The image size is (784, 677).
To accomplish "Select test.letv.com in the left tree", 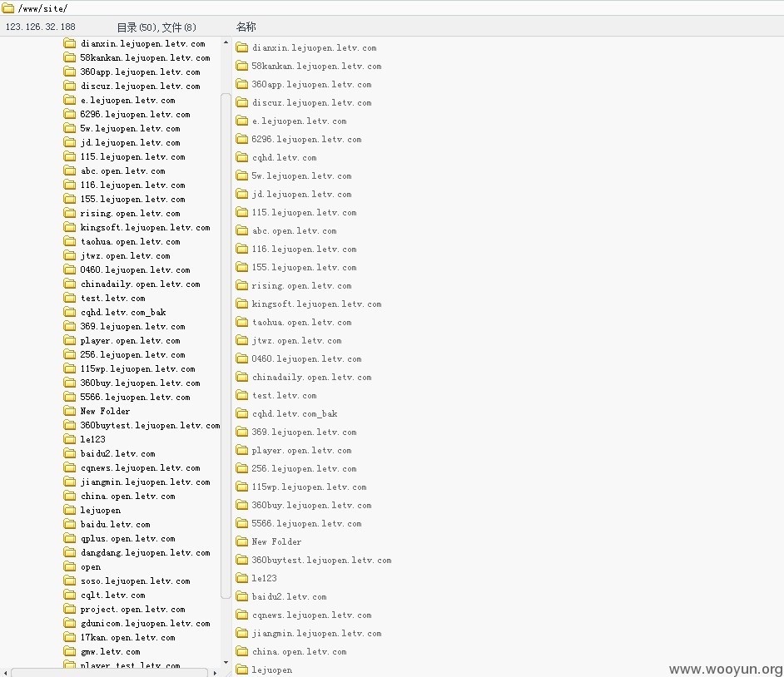I will 112,298.
